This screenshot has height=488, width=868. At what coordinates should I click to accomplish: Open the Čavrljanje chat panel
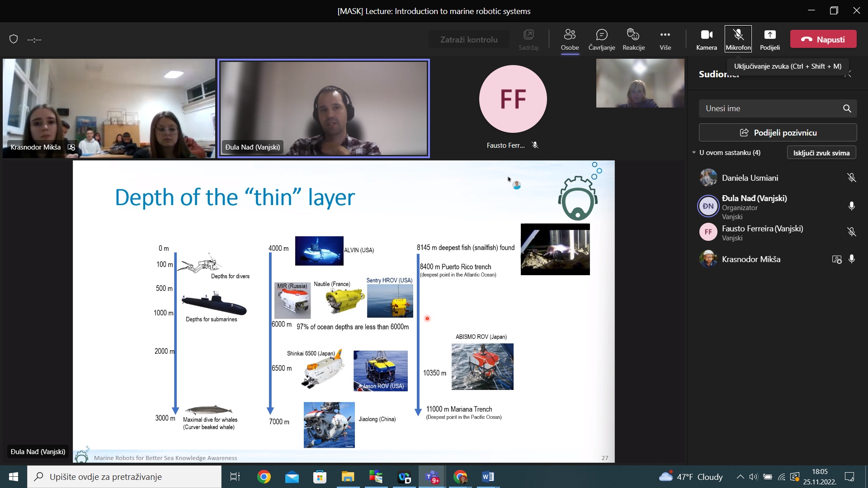pos(601,39)
